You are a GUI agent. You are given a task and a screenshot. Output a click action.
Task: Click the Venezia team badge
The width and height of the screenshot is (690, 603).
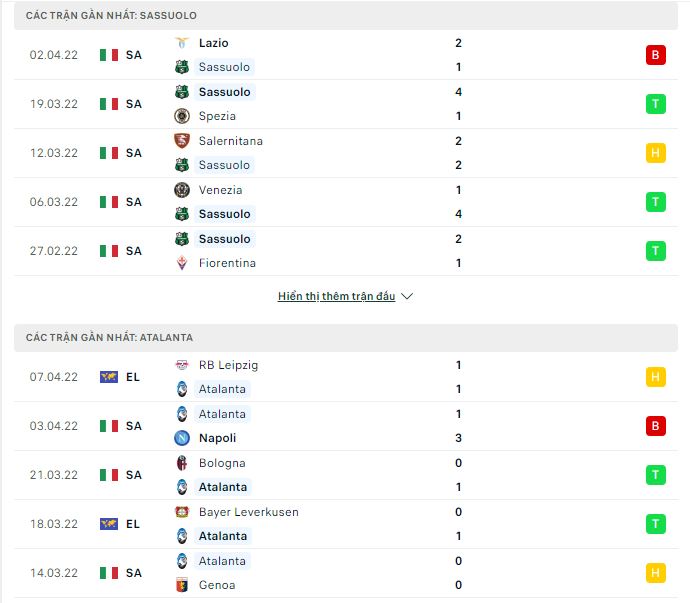(x=182, y=190)
